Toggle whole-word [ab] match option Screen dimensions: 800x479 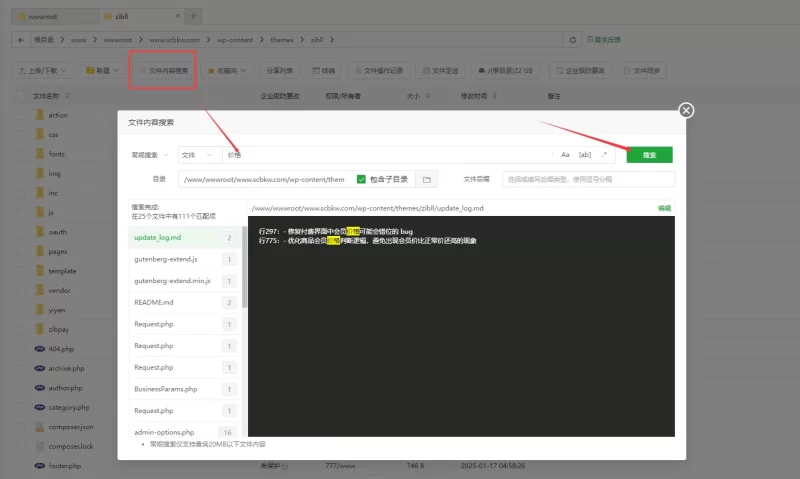(585, 155)
